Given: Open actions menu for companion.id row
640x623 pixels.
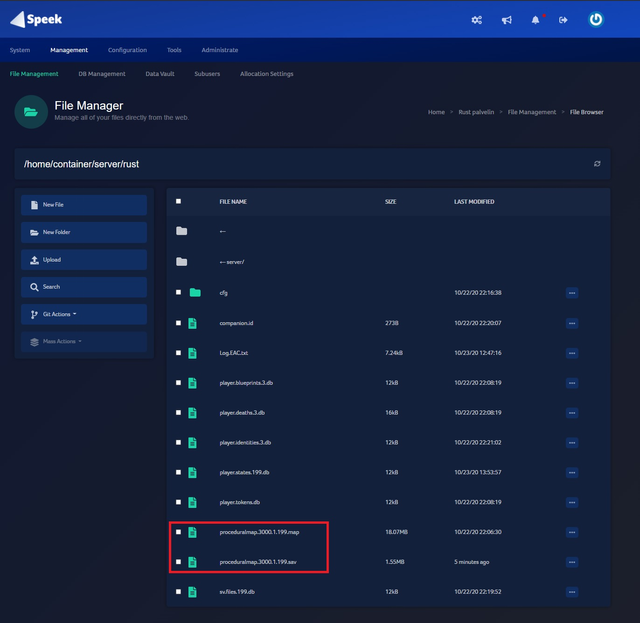Looking at the screenshot, I should click(x=572, y=323).
